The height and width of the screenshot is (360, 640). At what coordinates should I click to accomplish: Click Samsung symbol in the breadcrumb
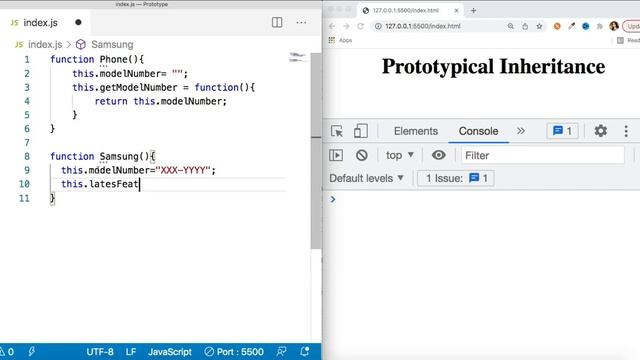[x=112, y=44]
